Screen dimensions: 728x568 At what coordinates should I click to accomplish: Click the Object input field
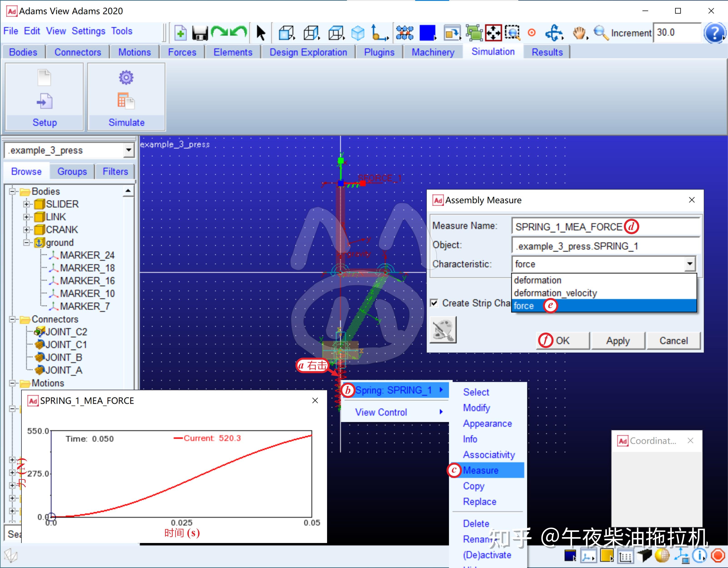606,246
